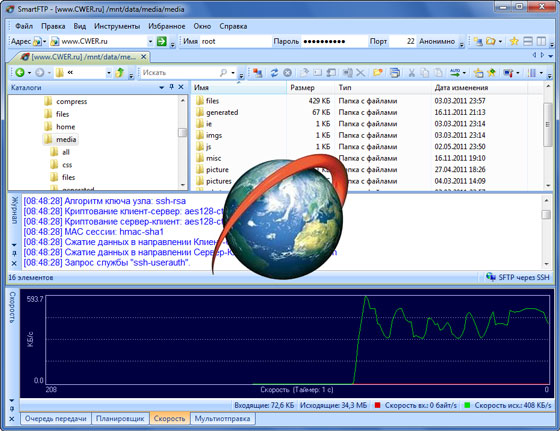Click the Forward navigation grey arrow

point(40,72)
